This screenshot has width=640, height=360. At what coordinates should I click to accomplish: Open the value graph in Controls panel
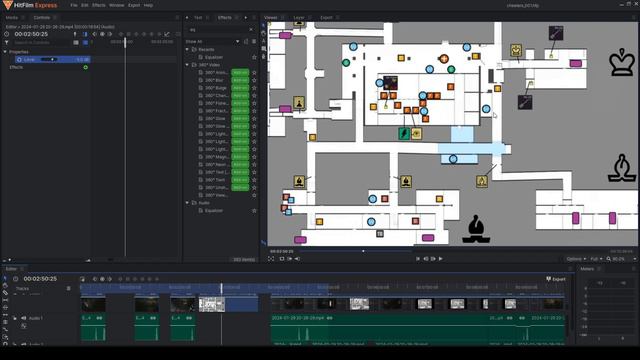[x=167, y=34]
